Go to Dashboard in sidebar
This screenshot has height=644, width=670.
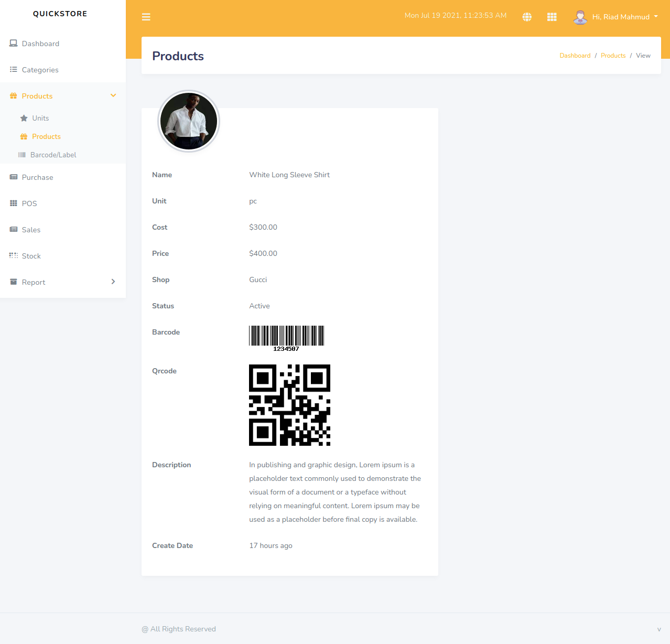point(40,44)
